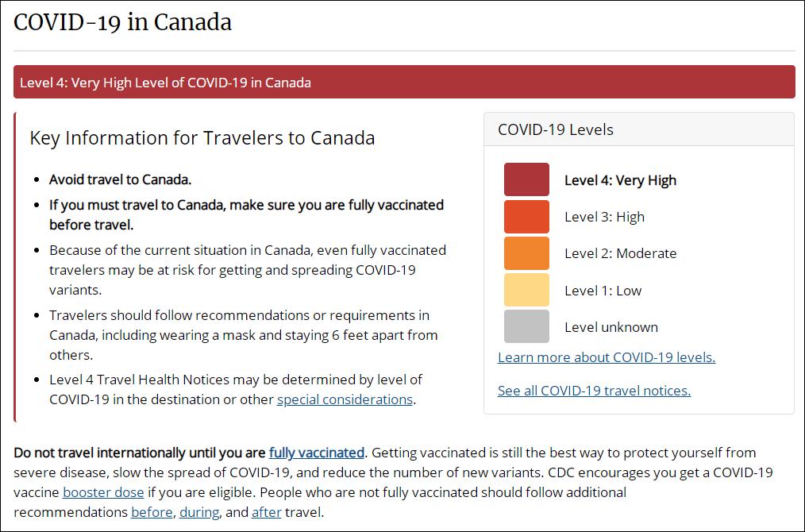This screenshot has height=532, width=805.
Task: Click the red Level 4 alert banner
Action: [x=404, y=83]
